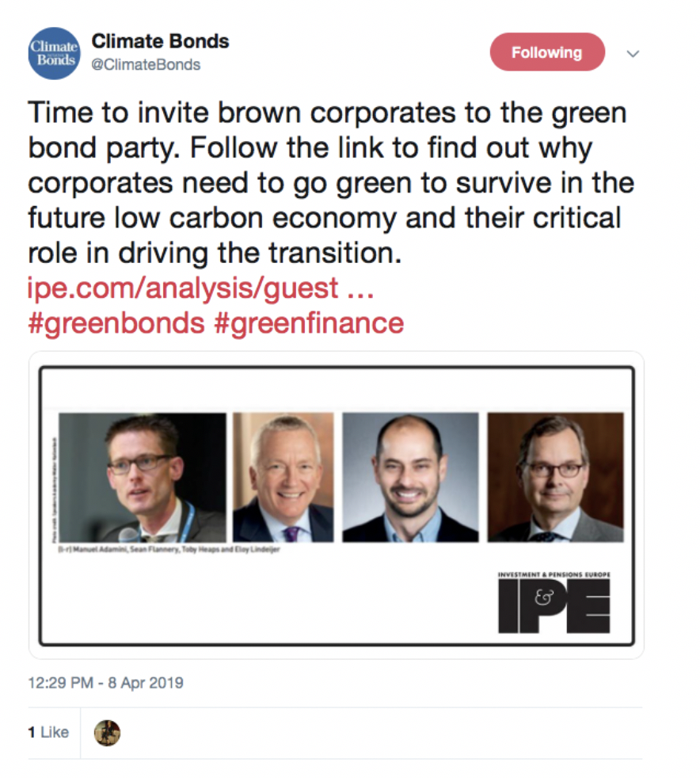Screen dimensions: 700x778
Task: Open the Climate Bonds profile avatar
Action: pos(54,53)
